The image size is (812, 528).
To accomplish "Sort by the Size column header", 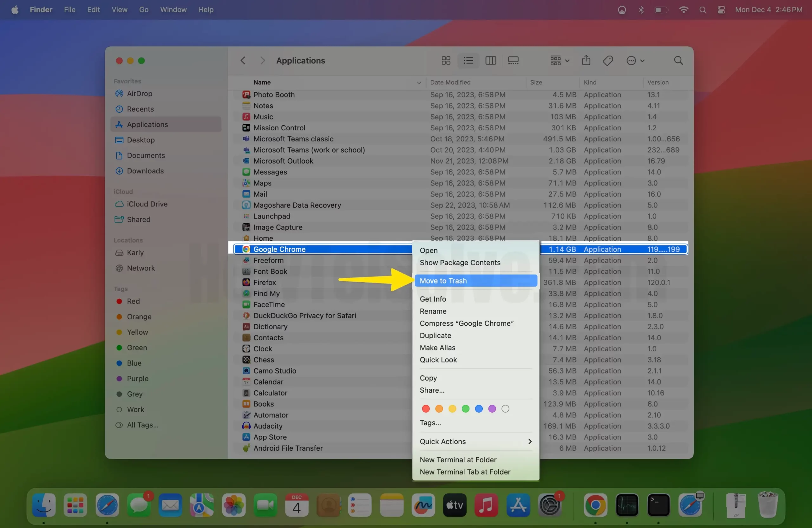I will point(536,82).
